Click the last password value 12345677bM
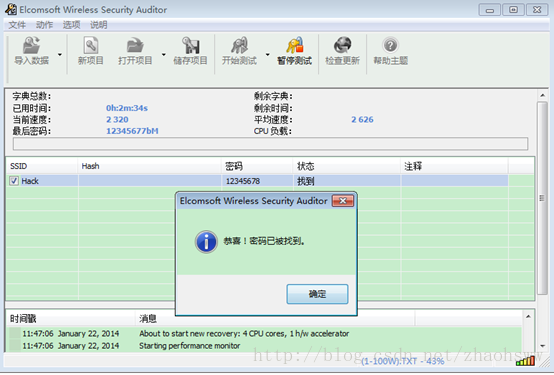The image size is (554, 375). pyautogui.click(x=132, y=131)
